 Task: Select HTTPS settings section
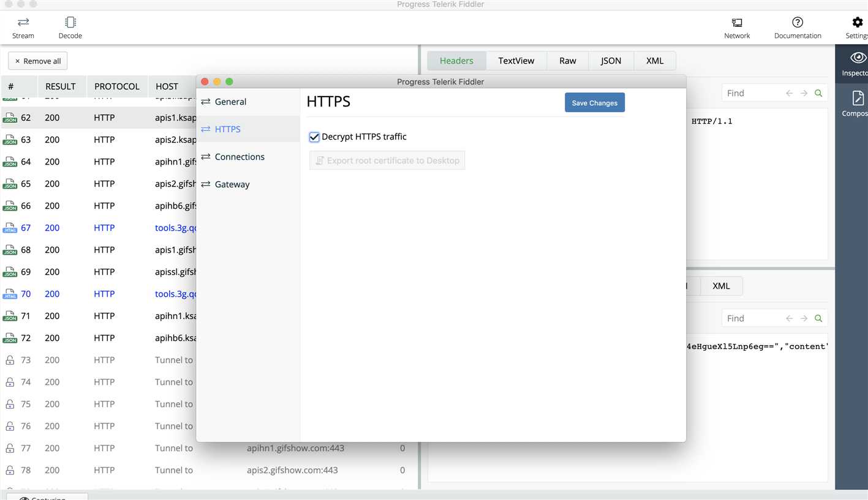point(248,129)
